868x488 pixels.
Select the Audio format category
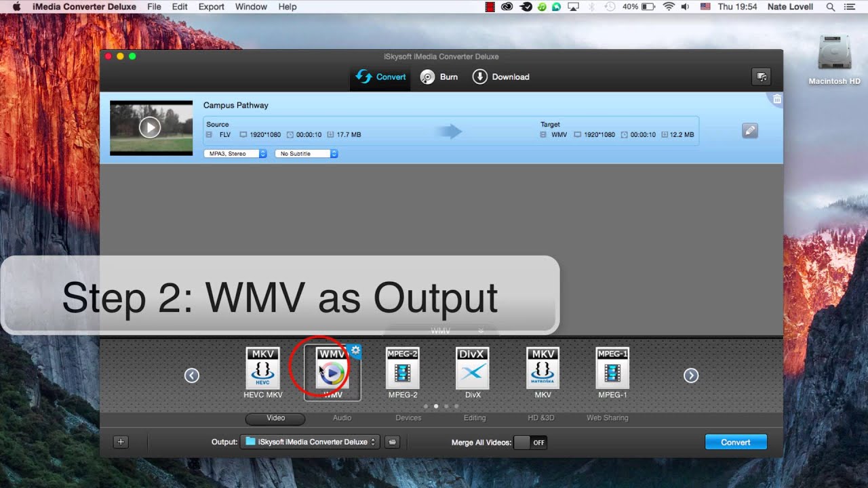point(342,418)
